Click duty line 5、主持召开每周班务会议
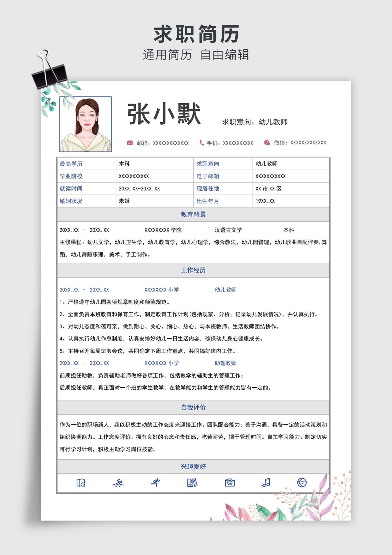The image size is (392, 555). point(148,351)
